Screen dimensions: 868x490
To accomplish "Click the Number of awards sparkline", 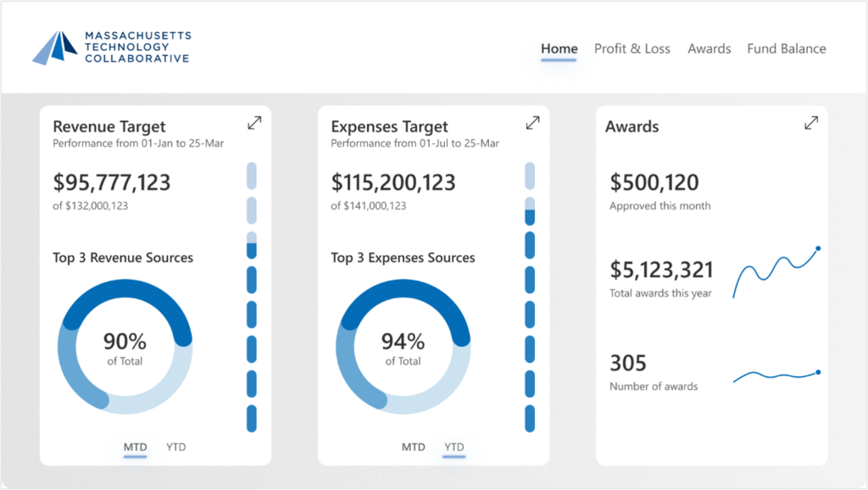I will pos(776,376).
